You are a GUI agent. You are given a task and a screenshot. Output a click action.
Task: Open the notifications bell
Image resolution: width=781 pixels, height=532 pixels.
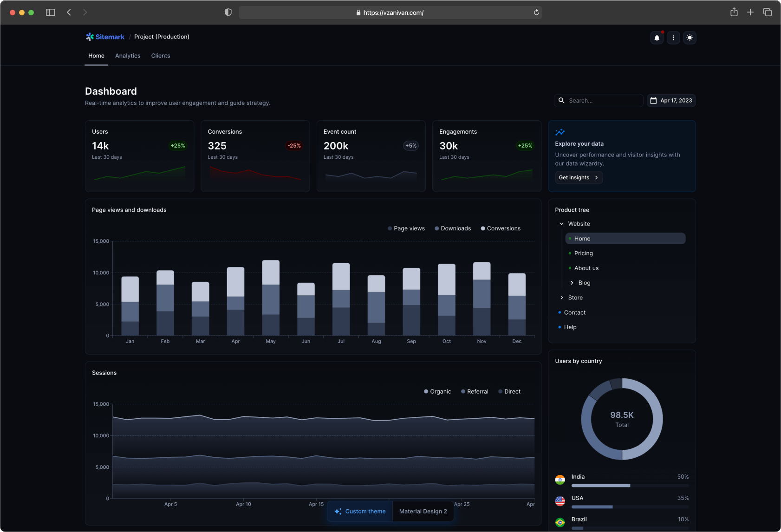tap(657, 38)
